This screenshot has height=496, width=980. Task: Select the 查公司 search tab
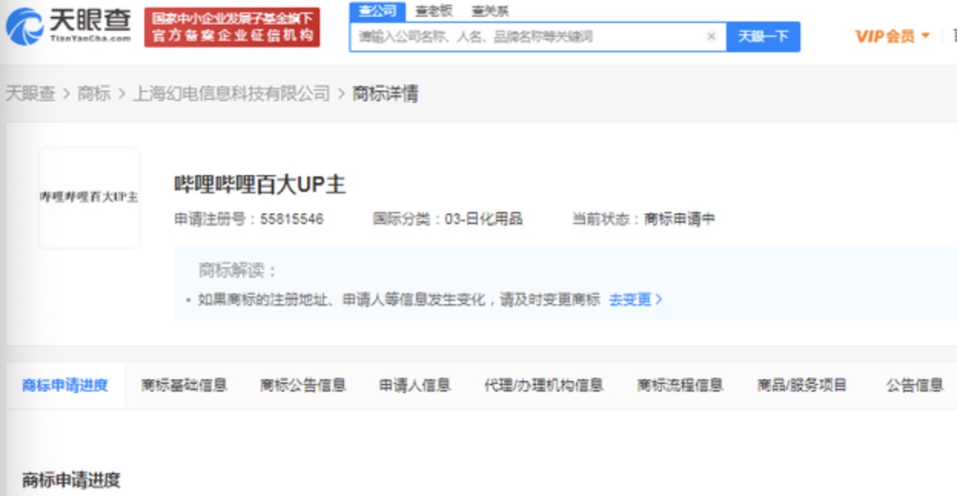[x=378, y=11]
